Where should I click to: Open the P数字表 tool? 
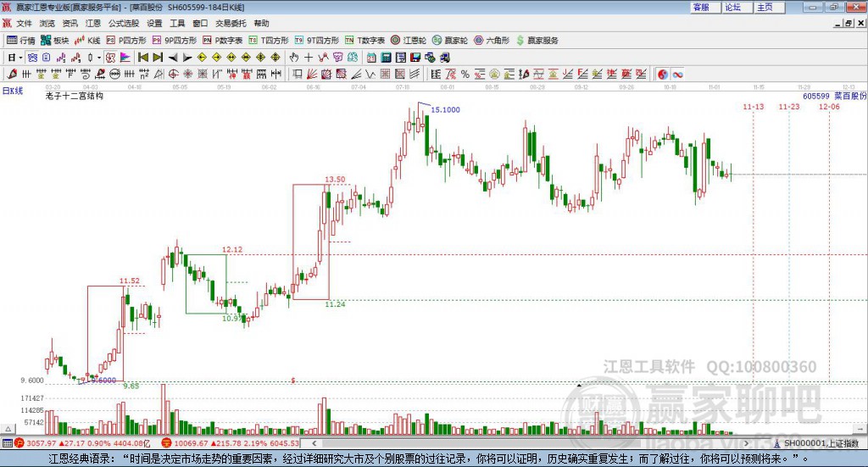[223, 41]
